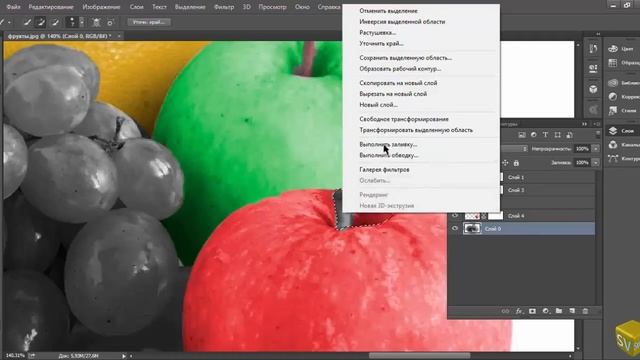The height and width of the screenshot is (360, 640).
Task: Create a new layer group folder icon
Action: point(559,311)
